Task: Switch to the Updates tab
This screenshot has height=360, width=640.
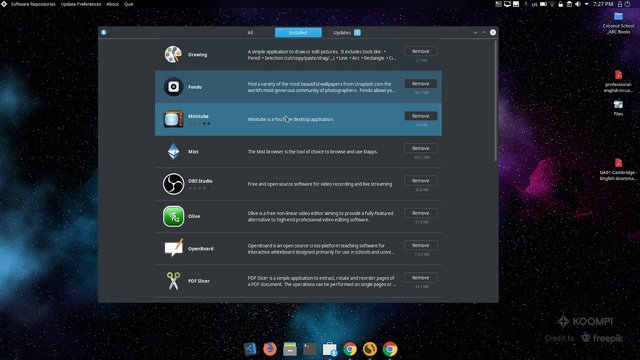Action: coord(346,33)
